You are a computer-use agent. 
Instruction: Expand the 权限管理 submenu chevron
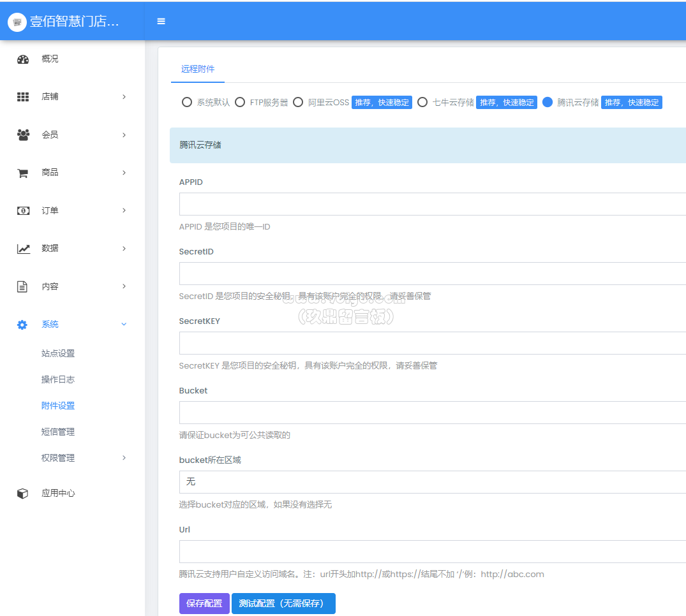[x=124, y=458]
